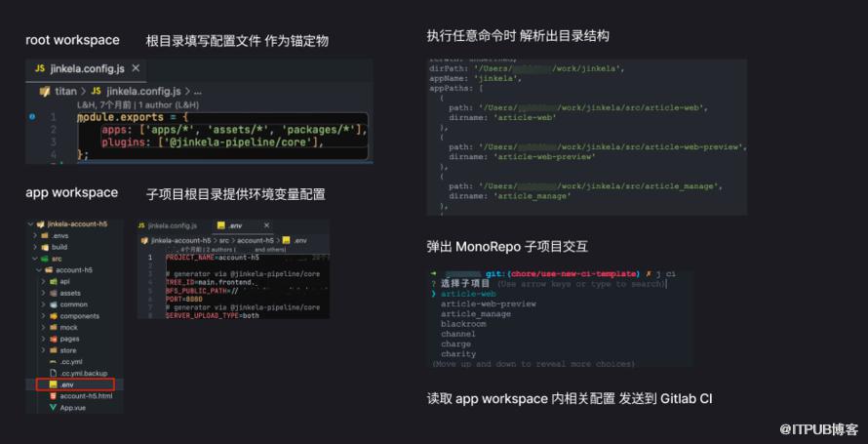Click the api folder icon

pos(53,282)
